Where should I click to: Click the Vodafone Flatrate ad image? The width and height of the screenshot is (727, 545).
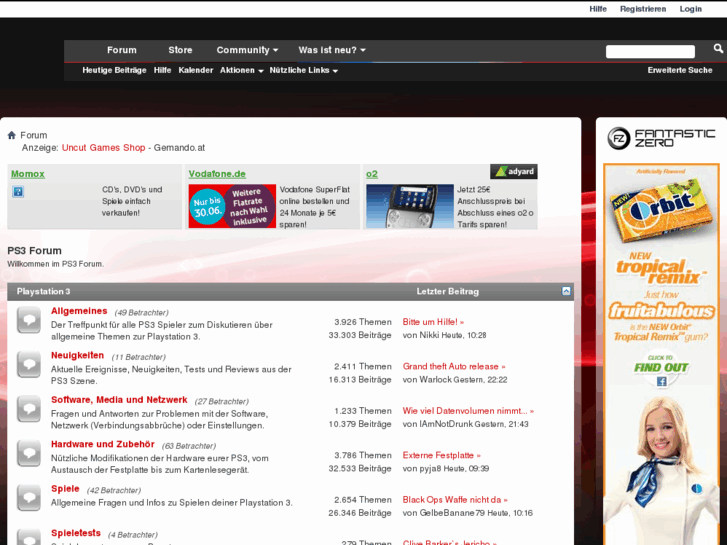pyautogui.click(x=232, y=206)
